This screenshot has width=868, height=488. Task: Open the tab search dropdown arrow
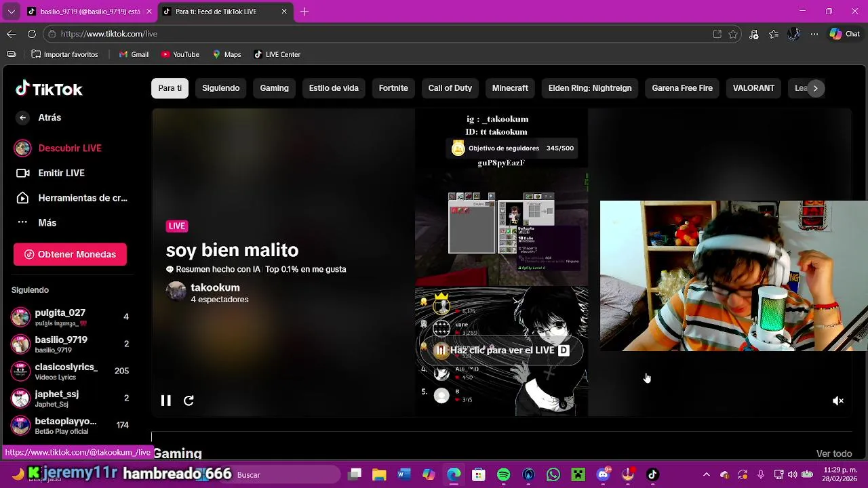coord(11,12)
